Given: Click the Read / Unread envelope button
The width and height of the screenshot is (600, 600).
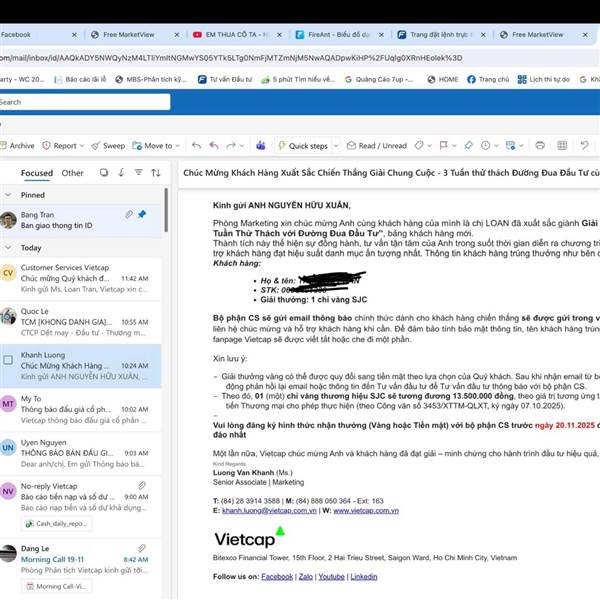Looking at the screenshot, I should (x=377, y=146).
